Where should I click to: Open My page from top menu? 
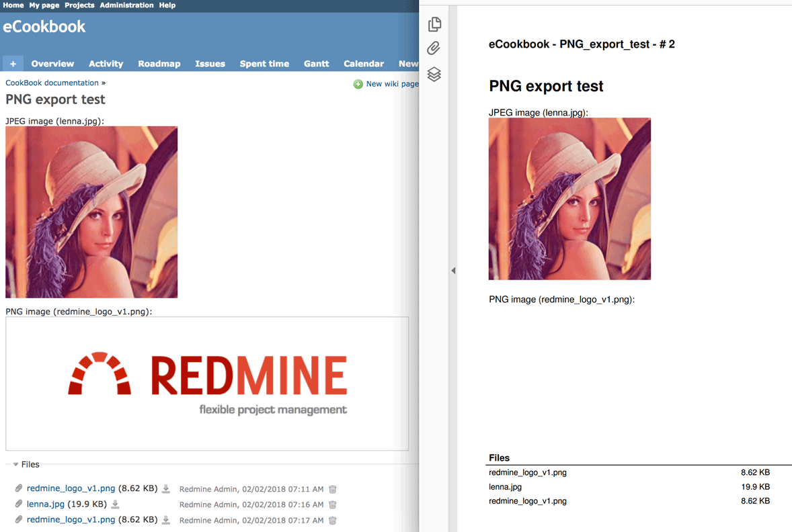(44, 5)
